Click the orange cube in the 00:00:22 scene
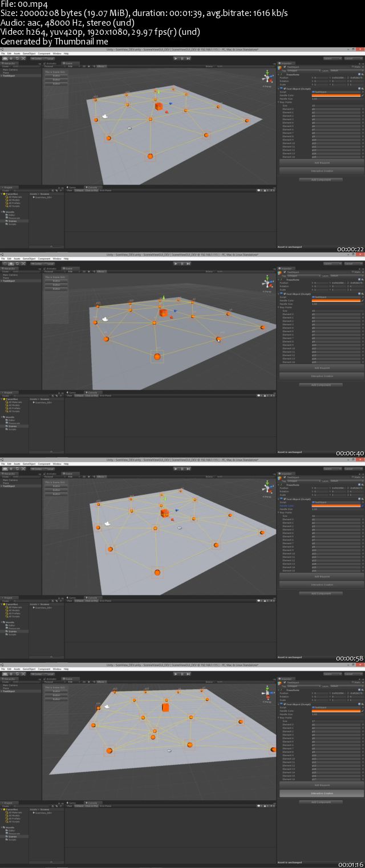 158,106
